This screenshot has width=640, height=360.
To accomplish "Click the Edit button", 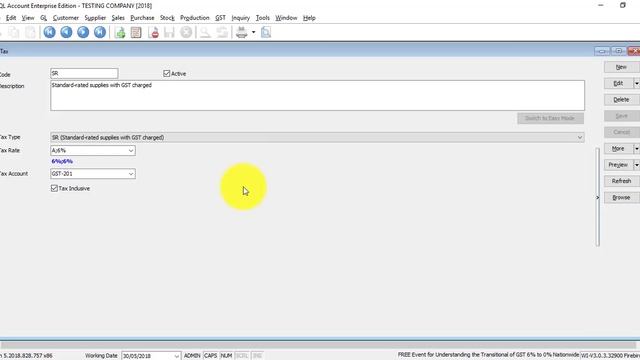I will click(x=618, y=83).
